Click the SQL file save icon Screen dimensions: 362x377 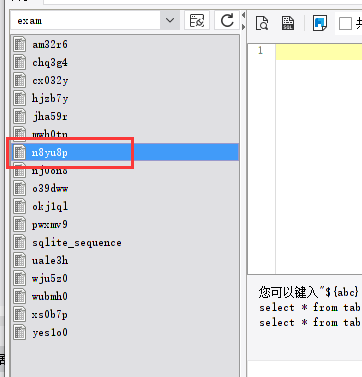click(288, 23)
